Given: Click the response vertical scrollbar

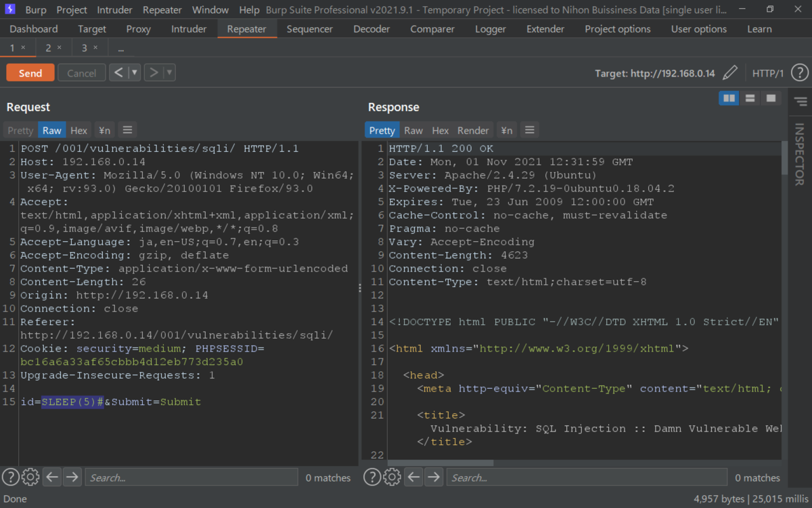Looking at the screenshot, I should click(784, 158).
